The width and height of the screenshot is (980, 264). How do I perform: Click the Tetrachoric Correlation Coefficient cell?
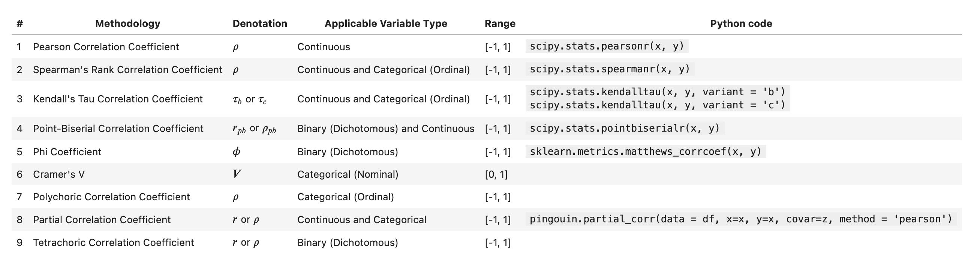[x=113, y=242]
